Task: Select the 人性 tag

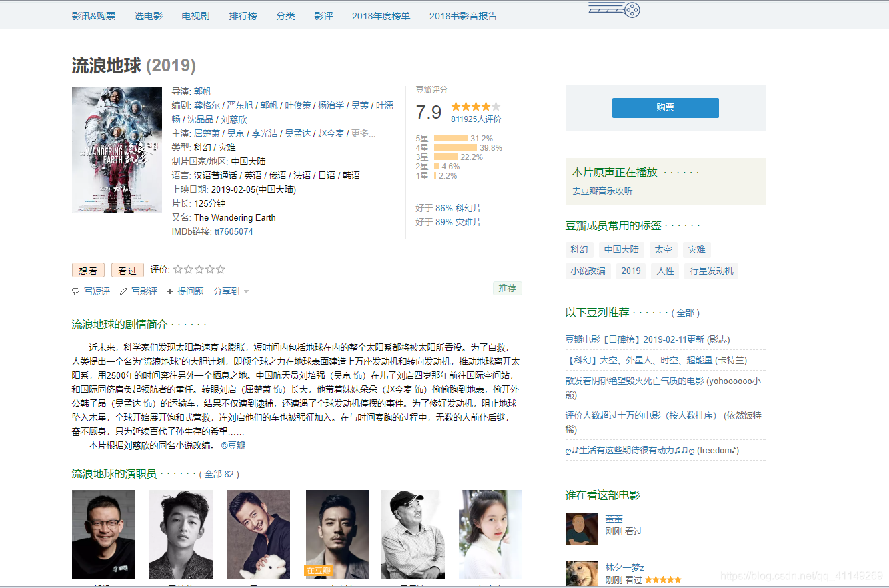Action: point(665,271)
